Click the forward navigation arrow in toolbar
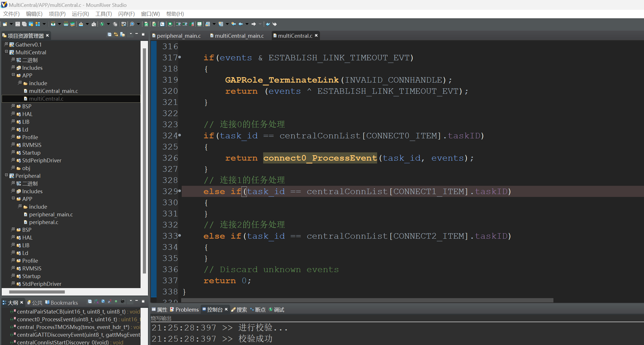This screenshot has width=644, height=345. [253, 24]
